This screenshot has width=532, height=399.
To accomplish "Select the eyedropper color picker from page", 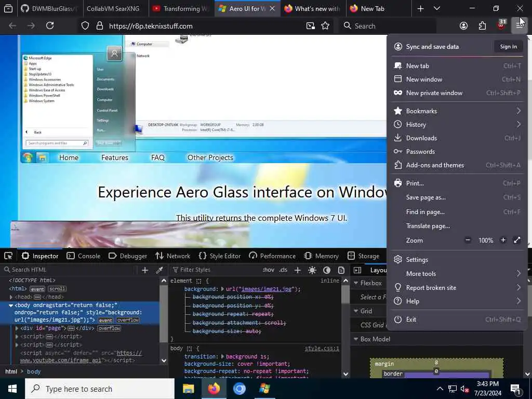I will (x=159, y=270).
